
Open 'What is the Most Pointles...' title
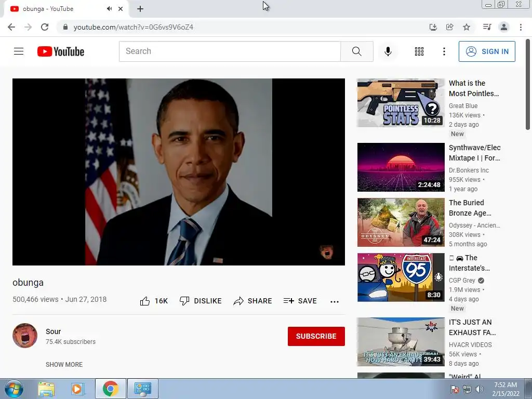[x=474, y=88]
